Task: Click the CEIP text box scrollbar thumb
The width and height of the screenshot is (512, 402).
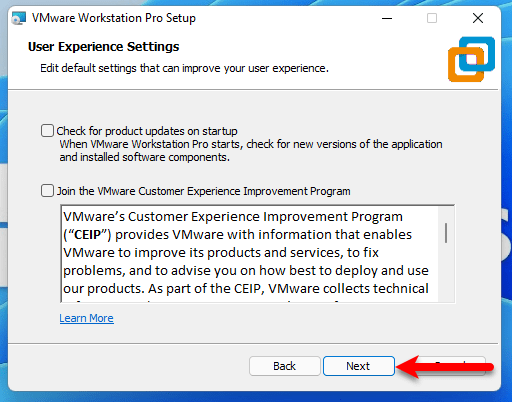Action: (446, 233)
